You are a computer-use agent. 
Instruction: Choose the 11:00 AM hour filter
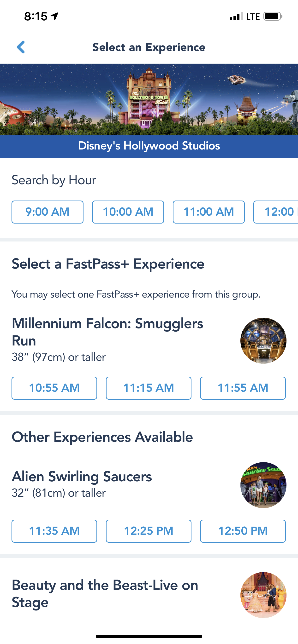209,212
